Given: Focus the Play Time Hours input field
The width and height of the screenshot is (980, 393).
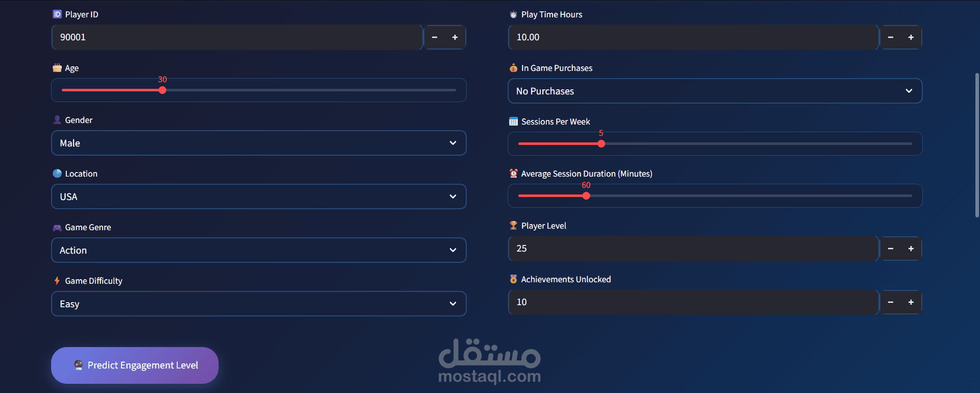Looking at the screenshot, I should (693, 37).
